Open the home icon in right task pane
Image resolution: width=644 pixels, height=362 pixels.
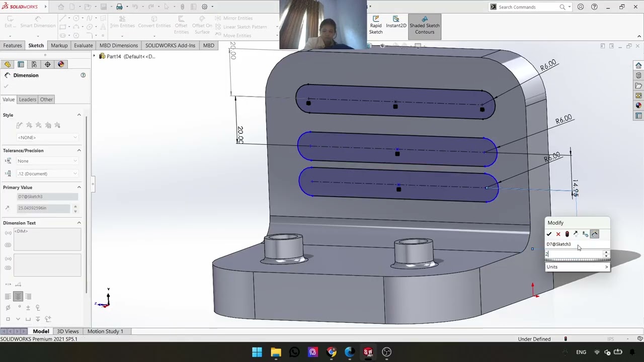(638, 66)
